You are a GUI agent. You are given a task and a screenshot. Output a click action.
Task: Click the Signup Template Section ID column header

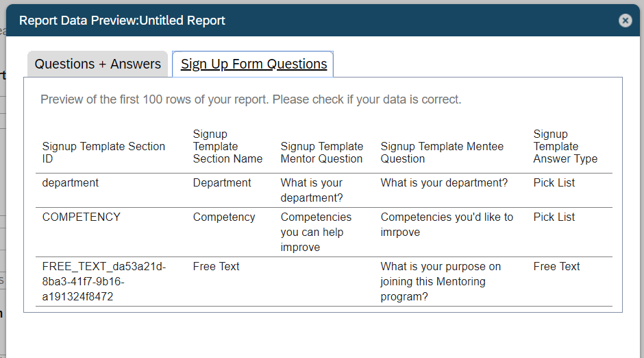[103, 152]
